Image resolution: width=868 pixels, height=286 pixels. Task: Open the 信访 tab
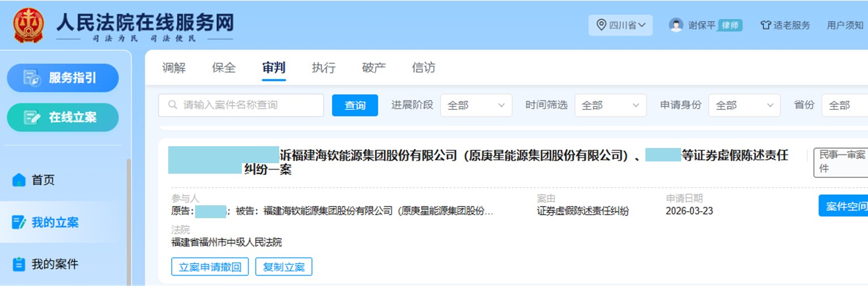tap(423, 68)
